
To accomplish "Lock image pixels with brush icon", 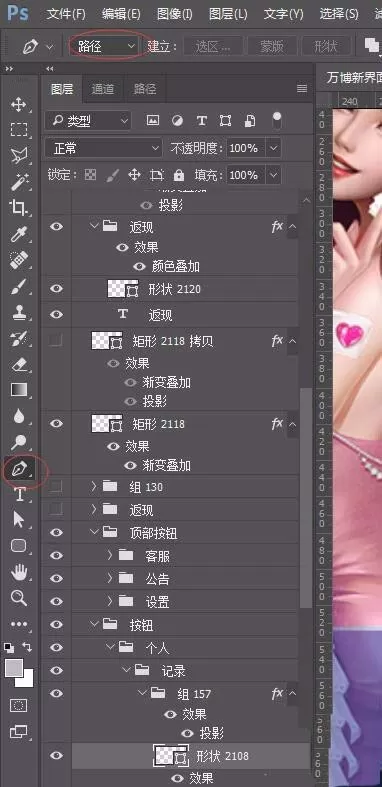I will click(113, 175).
